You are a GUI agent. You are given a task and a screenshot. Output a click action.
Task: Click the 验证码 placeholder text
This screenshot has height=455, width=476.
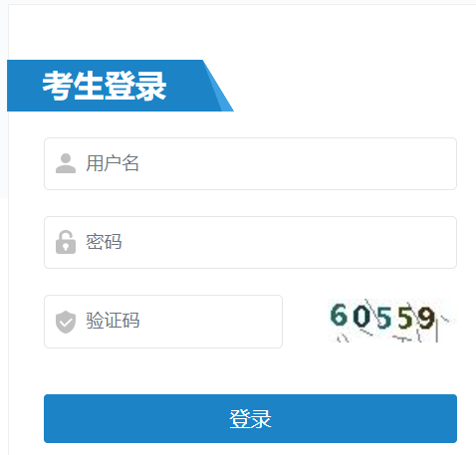(x=113, y=321)
